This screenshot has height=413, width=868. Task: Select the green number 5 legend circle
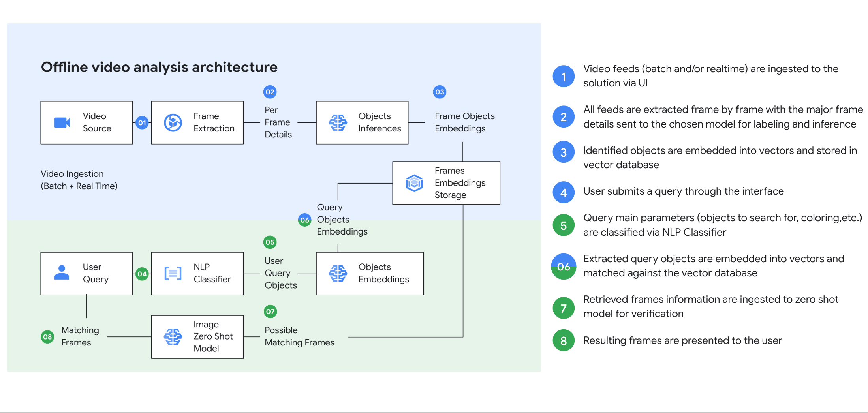[x=564, y=225]
